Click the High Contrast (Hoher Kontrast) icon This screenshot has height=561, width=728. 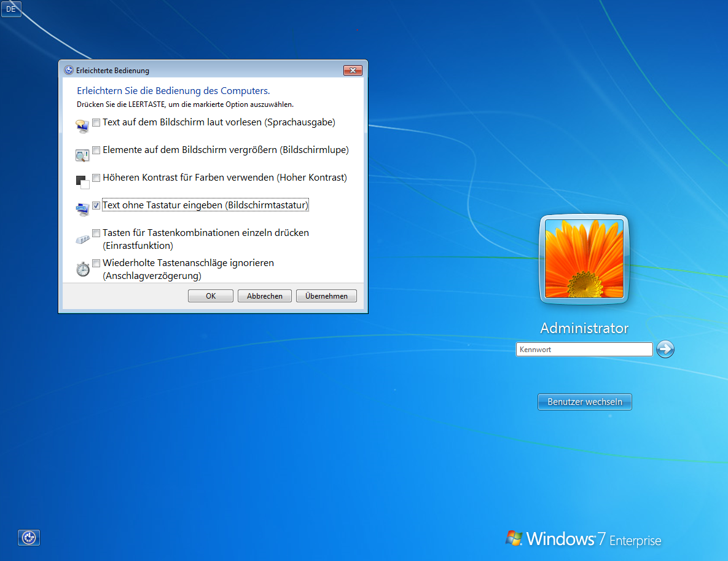click(82, 182)
